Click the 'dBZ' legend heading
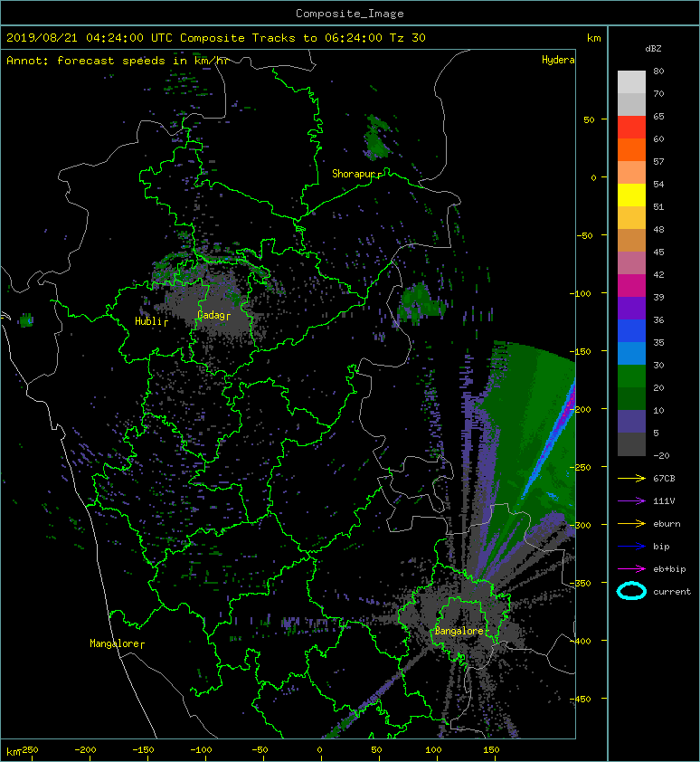Image resolution: width=700 pixels, height=762 pixels. (x=653, y=49)
